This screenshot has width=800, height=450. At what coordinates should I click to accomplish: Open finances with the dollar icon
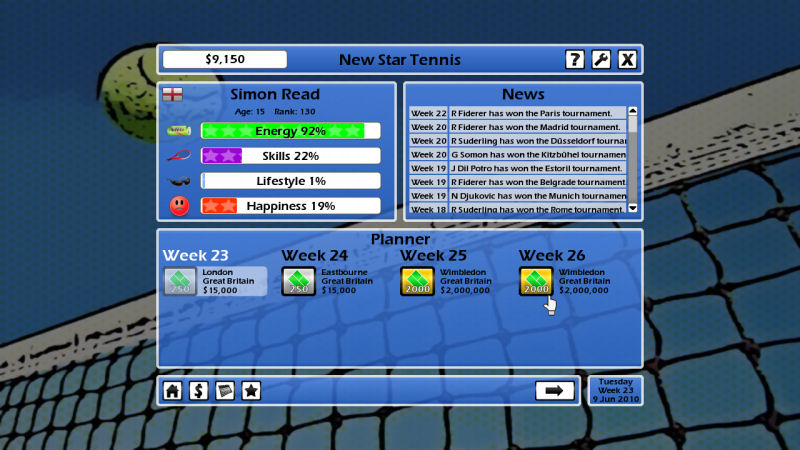click(199, 390)
